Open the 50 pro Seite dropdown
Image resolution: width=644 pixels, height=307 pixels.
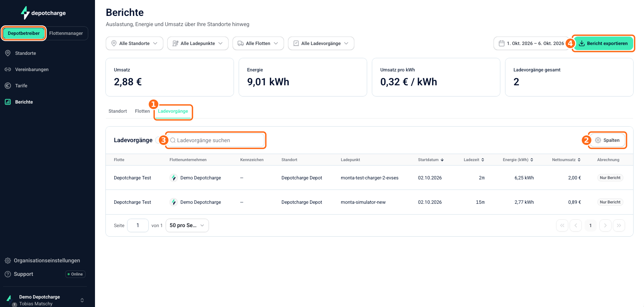187,225
